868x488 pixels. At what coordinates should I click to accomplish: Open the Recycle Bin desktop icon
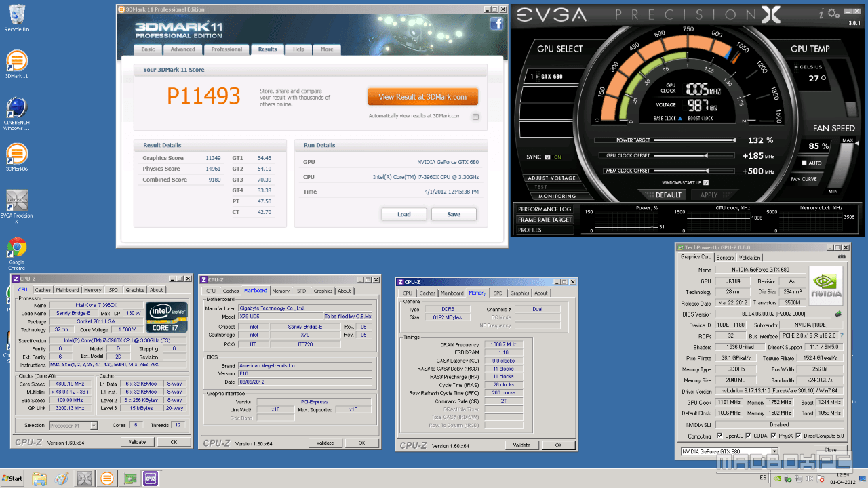point(16,18)
